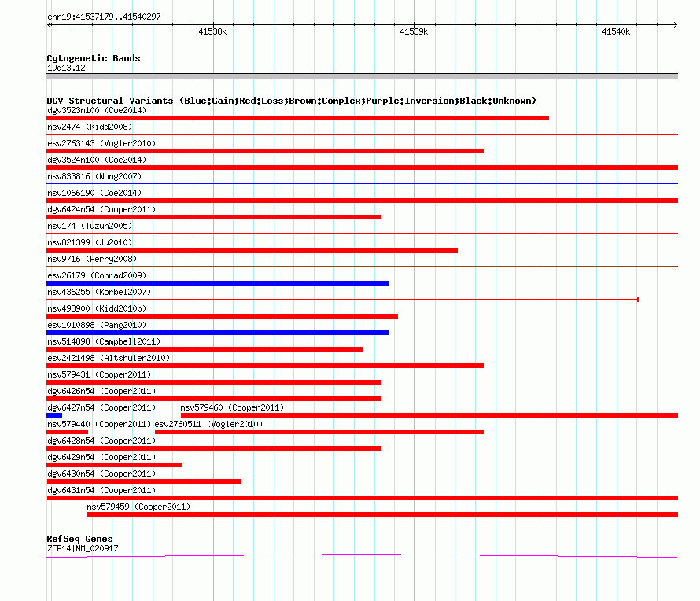Open the dgv6426n54 (Cooper2011) label
Screen dimensions: 700x601
(101, 391)
